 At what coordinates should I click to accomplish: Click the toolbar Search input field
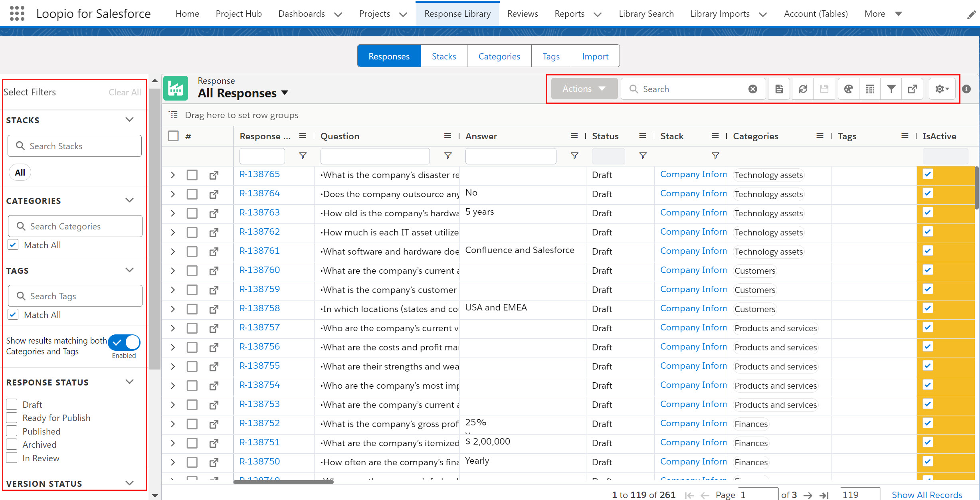[693, 89]
